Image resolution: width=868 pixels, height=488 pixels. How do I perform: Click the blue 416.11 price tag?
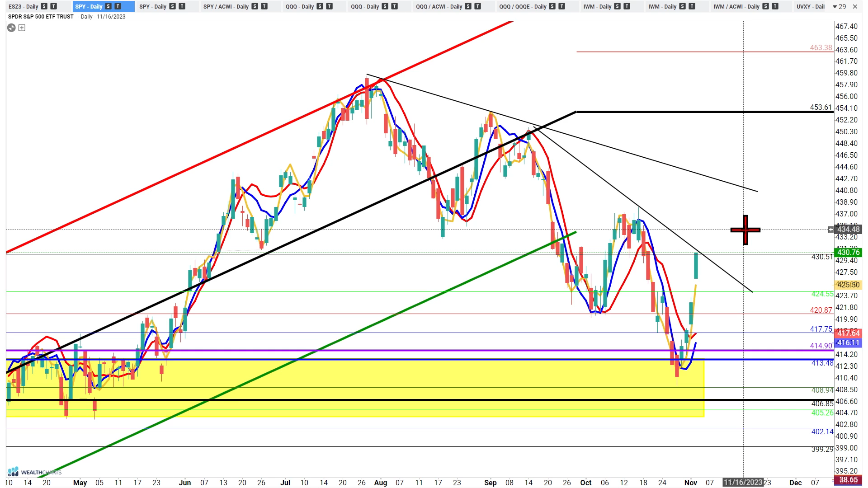849,343
